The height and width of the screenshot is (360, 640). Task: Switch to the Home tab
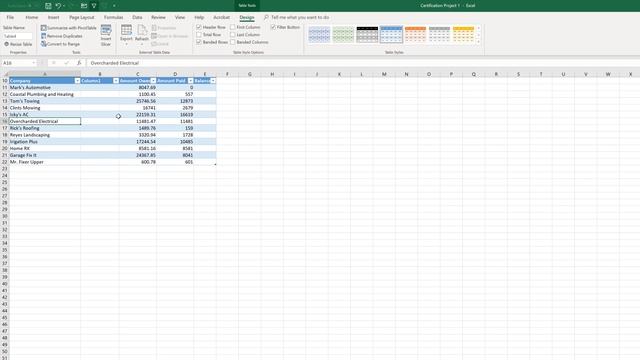pyautogui.click(x=31, y=17)
